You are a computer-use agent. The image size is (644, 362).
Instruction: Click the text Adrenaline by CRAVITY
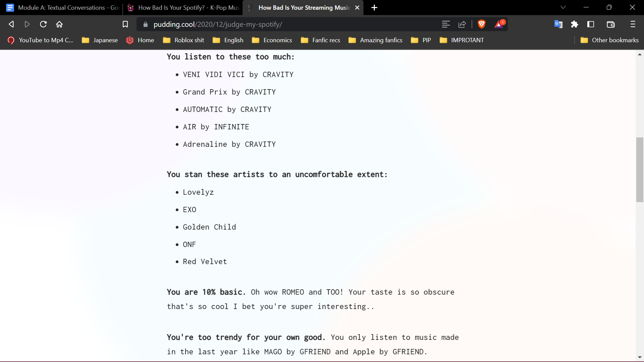pos(229,144)
